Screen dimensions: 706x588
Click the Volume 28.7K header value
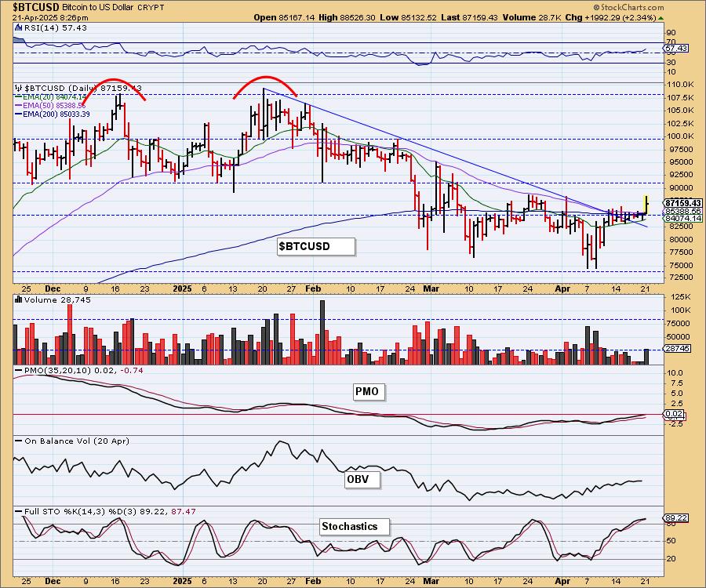(532, 17)
